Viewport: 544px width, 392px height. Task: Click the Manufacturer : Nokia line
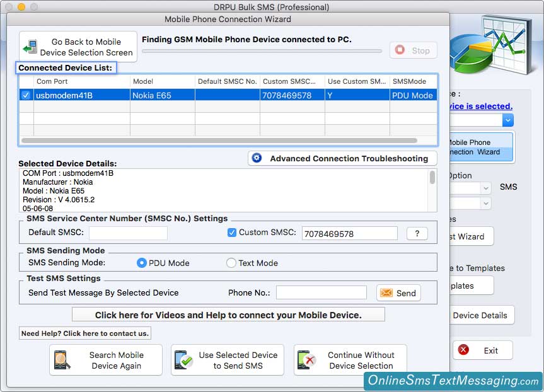pyautogui.click(x=57, y=182)
